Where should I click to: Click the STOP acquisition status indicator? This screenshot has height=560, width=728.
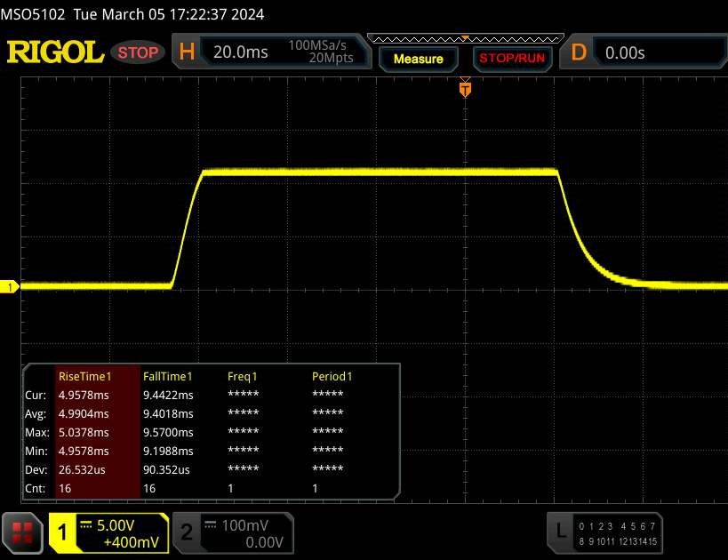tap(138, 52)
